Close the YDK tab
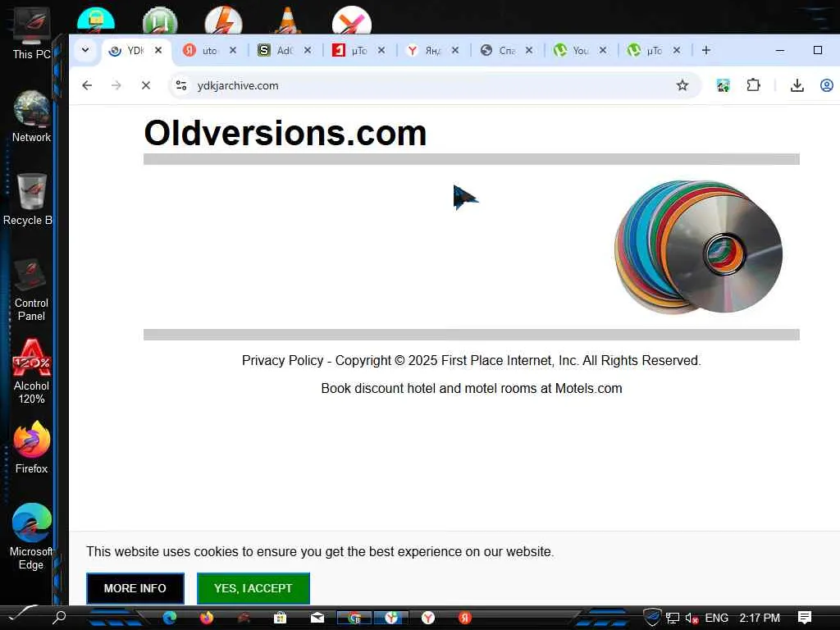This screenshot has height=630, width=840. pyautogui.click(x=158, y=50)
